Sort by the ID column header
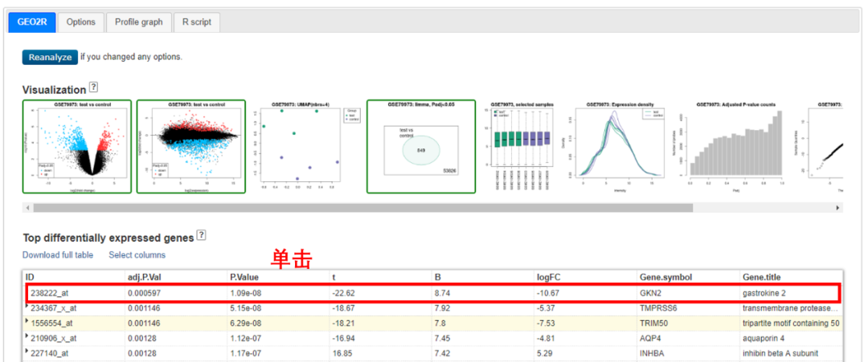 point(74,276)
